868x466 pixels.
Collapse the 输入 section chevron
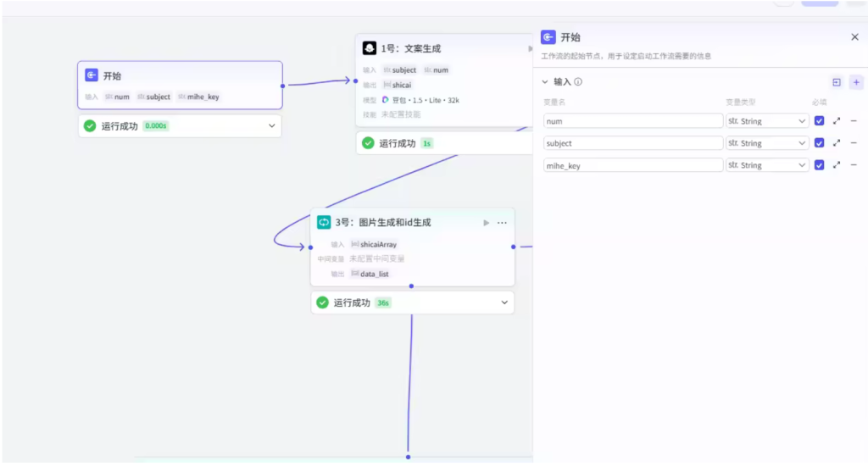click(545, 82)
